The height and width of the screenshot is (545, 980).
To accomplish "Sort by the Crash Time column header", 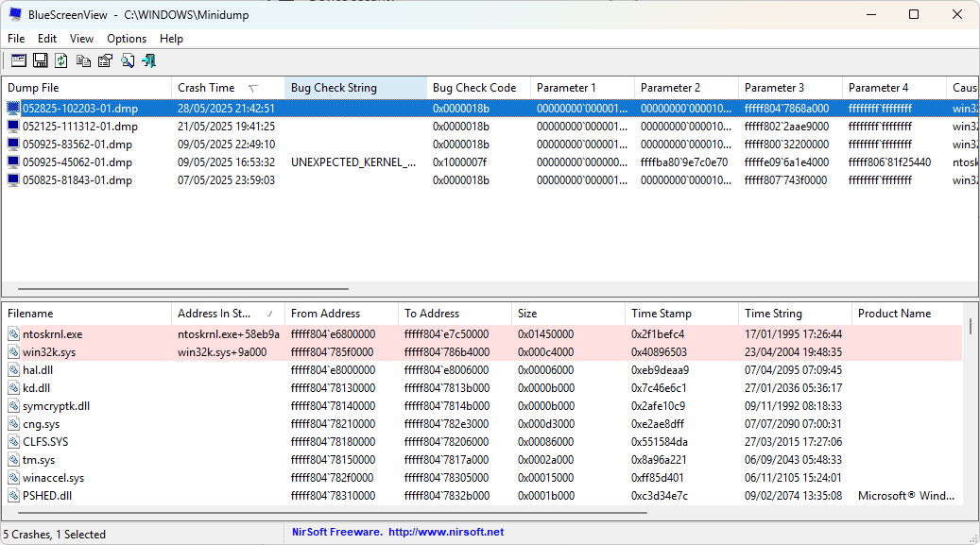I will pyautogui.click(x=228, y=88).
